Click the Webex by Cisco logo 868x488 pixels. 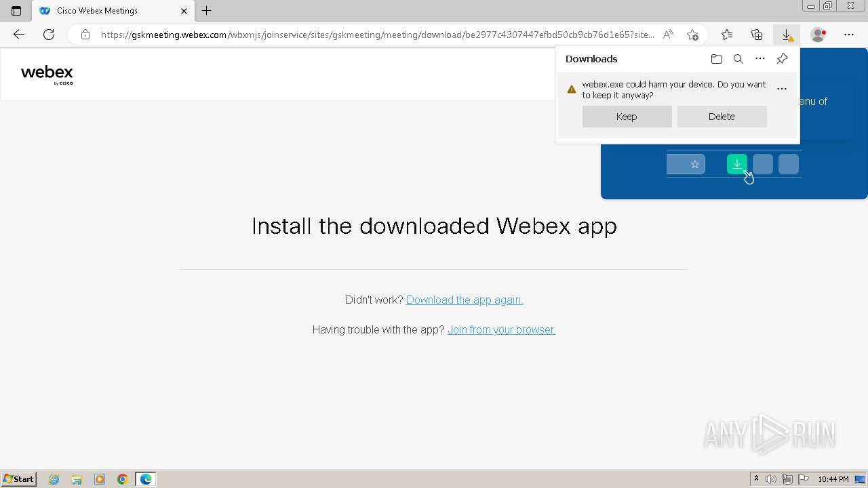(47, 75)
